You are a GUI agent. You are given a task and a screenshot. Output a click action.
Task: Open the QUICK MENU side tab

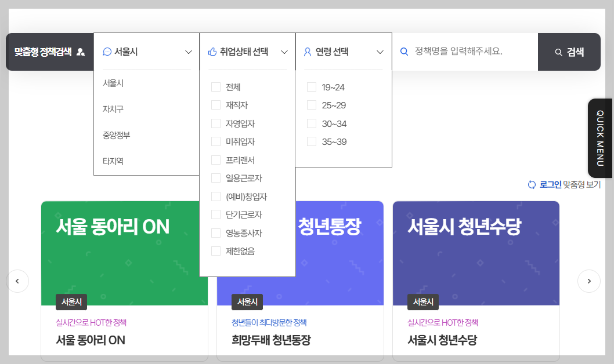coord(600,138)
